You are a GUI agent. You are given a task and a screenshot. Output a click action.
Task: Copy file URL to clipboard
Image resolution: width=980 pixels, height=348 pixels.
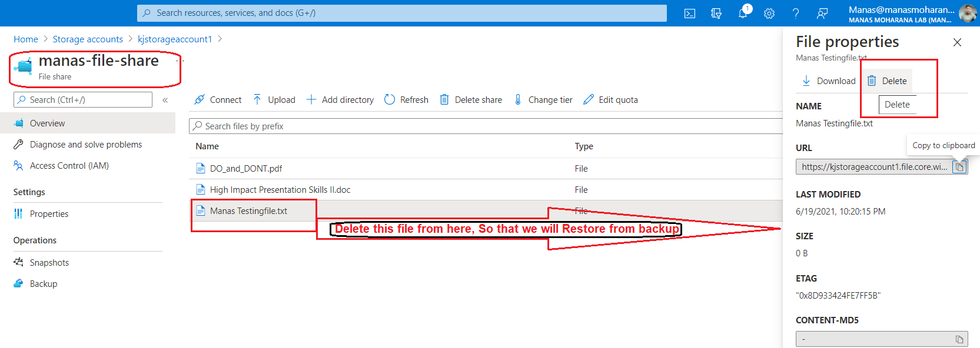(960, 167)
